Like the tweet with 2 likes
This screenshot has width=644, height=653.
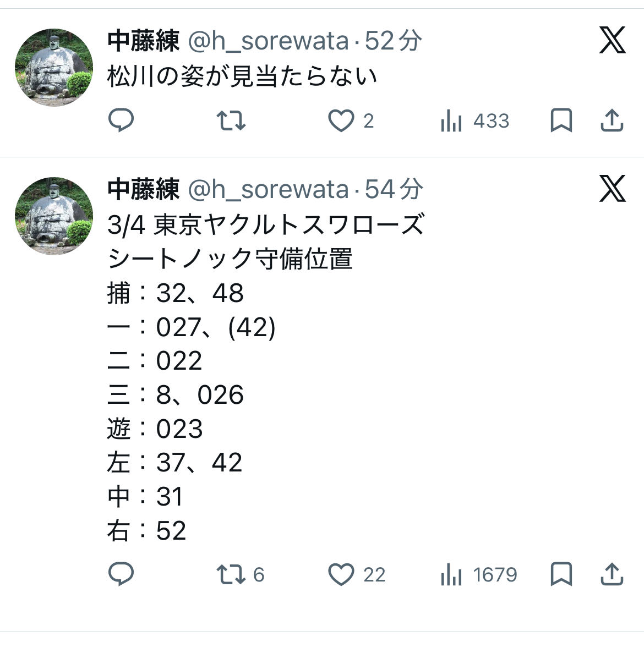pos(341,120)
